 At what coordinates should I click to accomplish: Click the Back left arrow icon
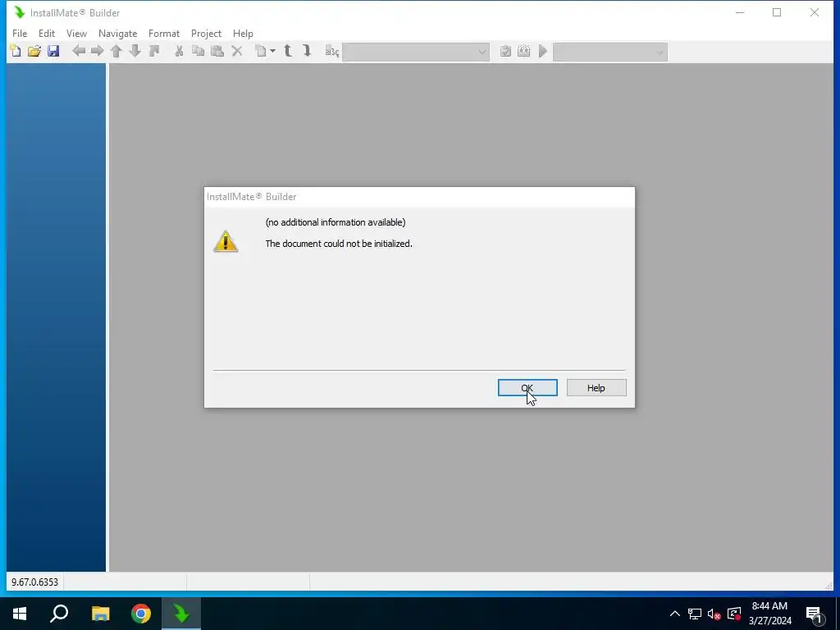(79, 52)
